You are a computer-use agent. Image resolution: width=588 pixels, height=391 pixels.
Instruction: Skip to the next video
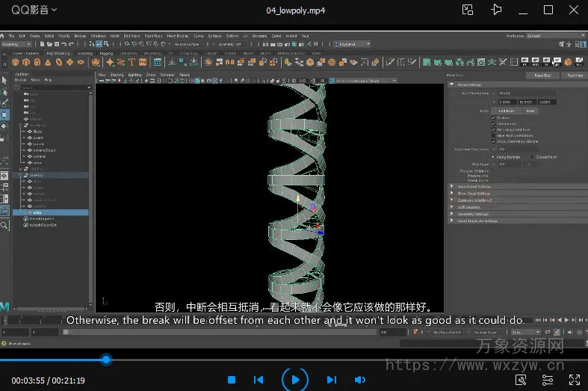click(331, 380)
